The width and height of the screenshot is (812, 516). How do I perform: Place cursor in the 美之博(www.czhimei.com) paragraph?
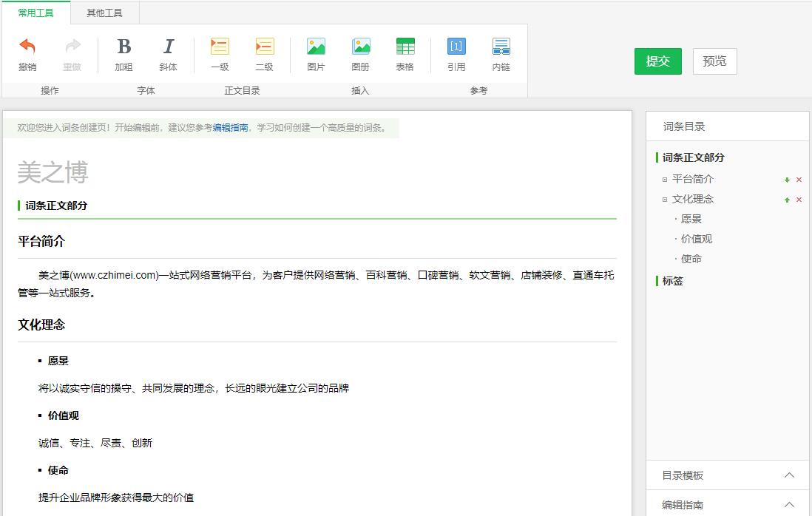tap(316, 284)
